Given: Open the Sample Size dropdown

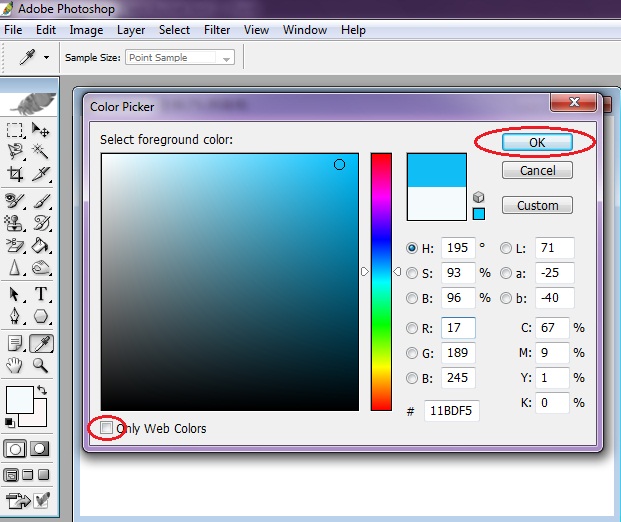Looking at the screenshot, I should coord(180,57).
